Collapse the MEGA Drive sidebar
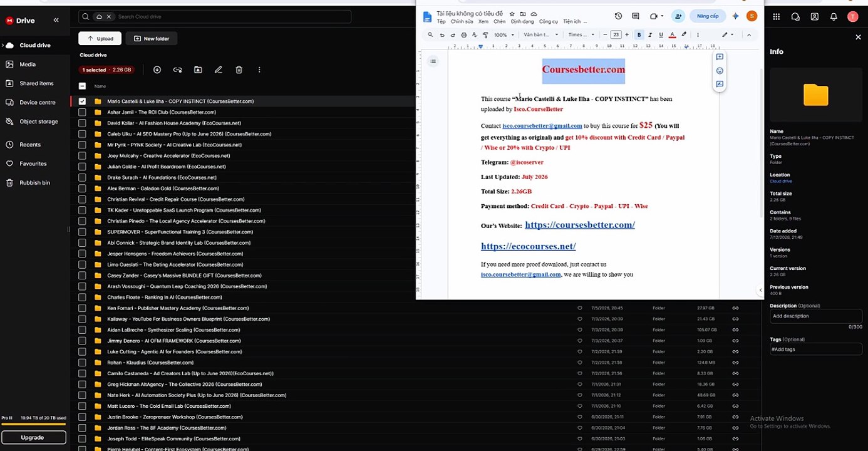 point(56,20)
